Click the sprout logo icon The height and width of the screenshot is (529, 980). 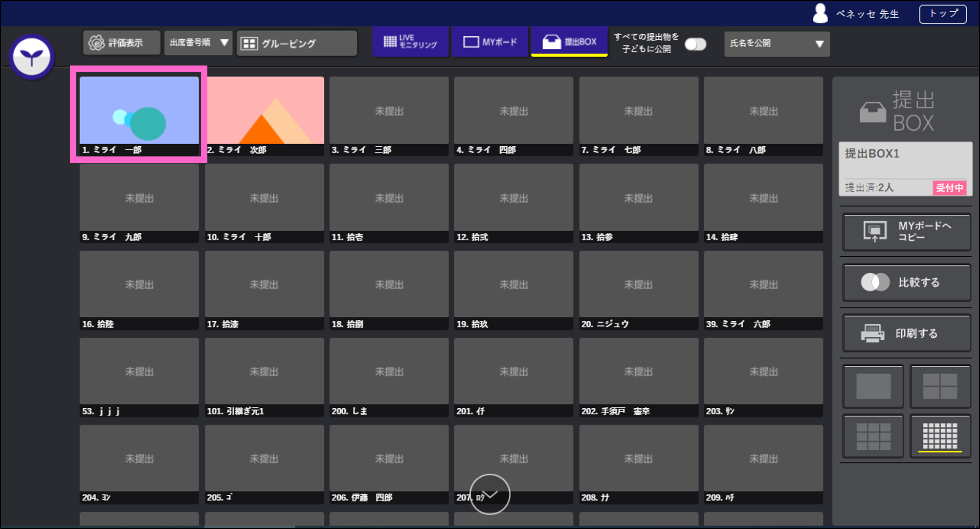[x=32, y=57]
